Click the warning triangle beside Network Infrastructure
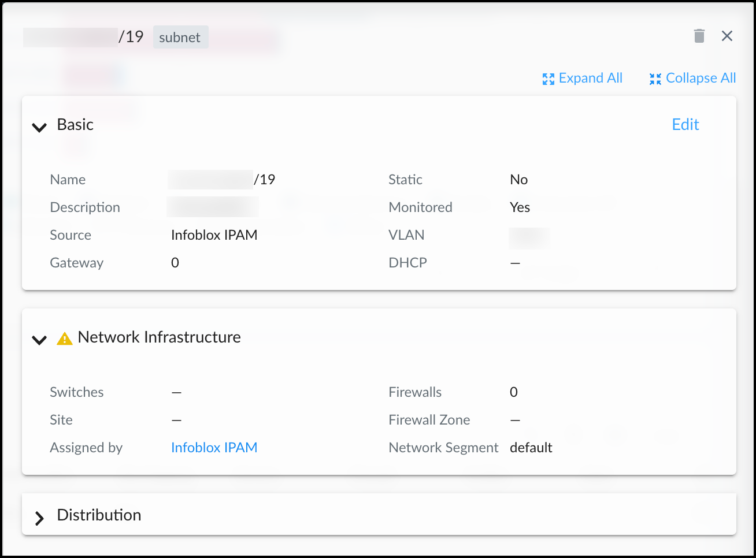The height and width of the screenshot is (558, 756). coord(65,338)
